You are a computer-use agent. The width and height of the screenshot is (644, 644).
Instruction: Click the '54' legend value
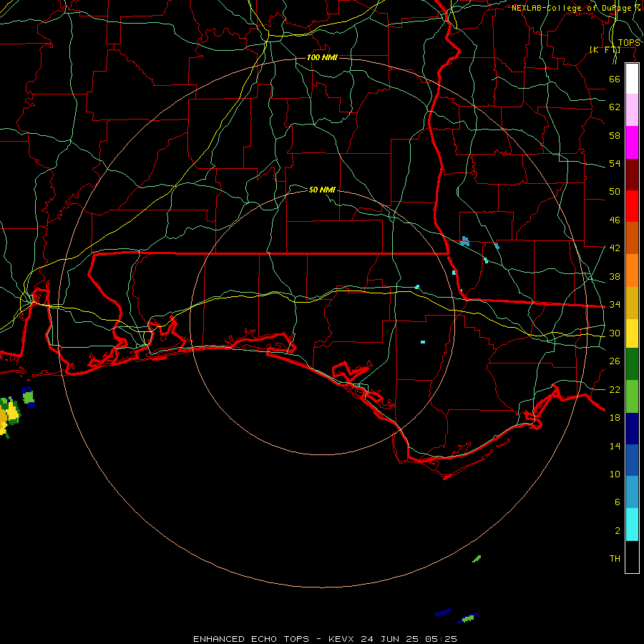tap(615, 163)
